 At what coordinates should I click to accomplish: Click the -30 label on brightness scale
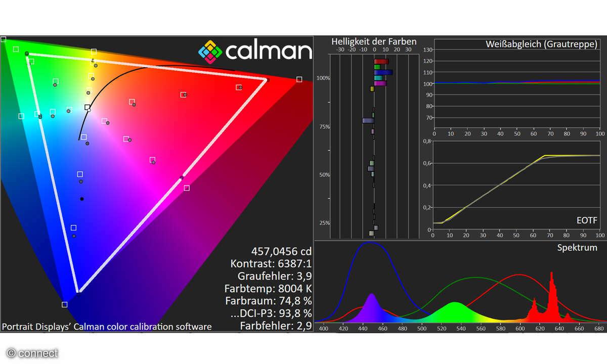point(340,50)
